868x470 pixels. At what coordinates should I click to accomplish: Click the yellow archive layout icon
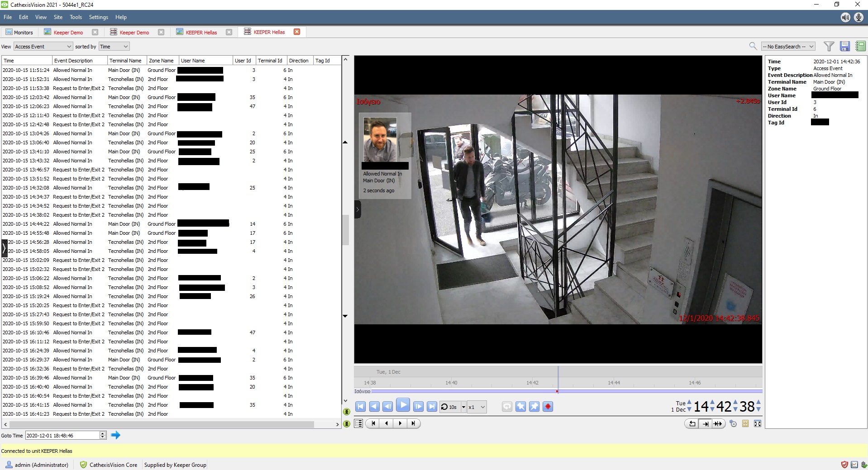[x=745, y=424]
